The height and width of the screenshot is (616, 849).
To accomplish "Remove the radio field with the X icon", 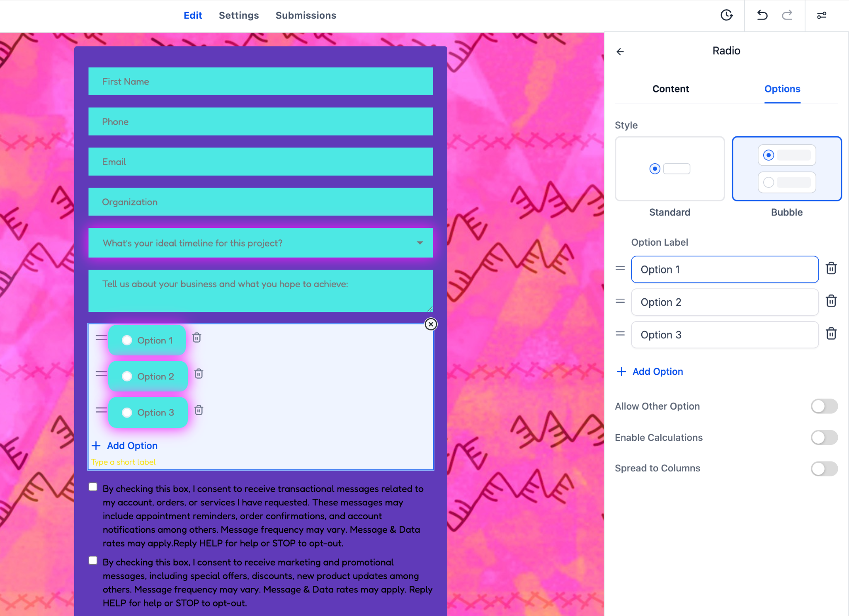I will [431, 324].
